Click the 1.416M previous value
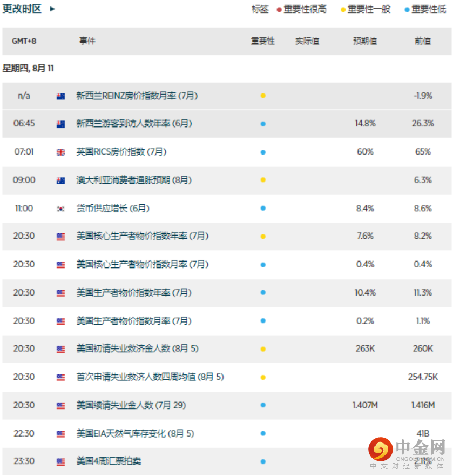 click(x=423, y=405)
